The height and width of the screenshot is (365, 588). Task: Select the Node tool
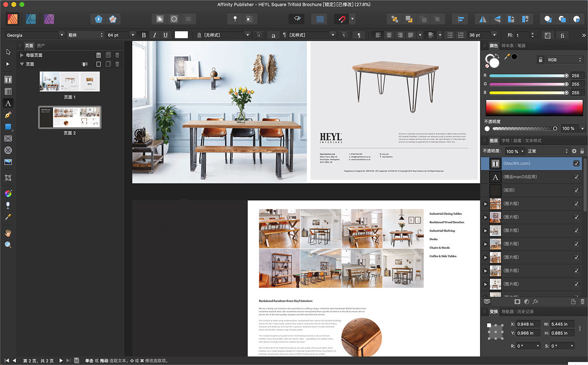point(8,64)
